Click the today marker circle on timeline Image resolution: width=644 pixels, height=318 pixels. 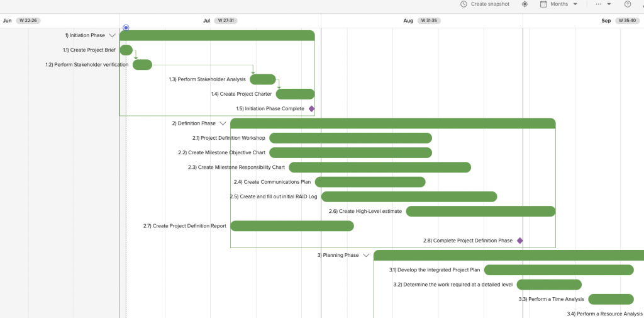[x=126, y=28]
